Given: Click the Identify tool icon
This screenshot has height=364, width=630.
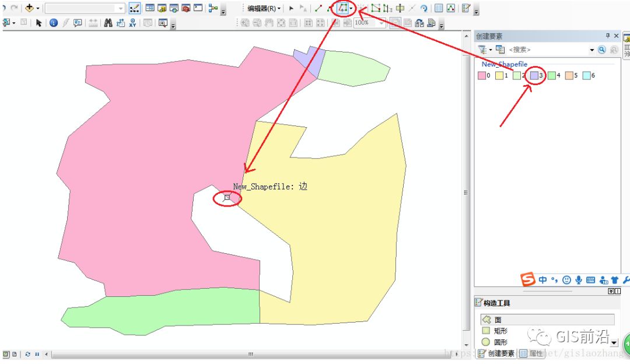Looking at the screenshot, I should coord(53,23).
